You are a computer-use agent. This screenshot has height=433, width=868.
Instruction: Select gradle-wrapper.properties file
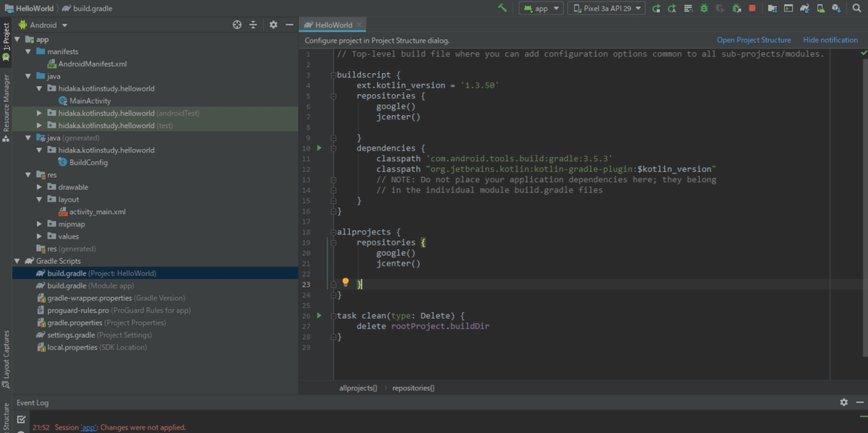pyautogui.click(x=111, y=298)
